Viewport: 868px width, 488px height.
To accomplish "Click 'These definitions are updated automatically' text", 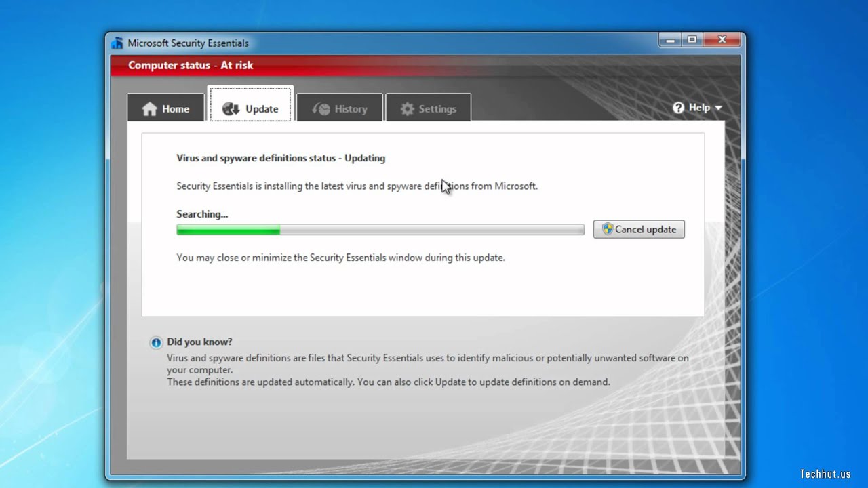I will (x=389, y=382).
